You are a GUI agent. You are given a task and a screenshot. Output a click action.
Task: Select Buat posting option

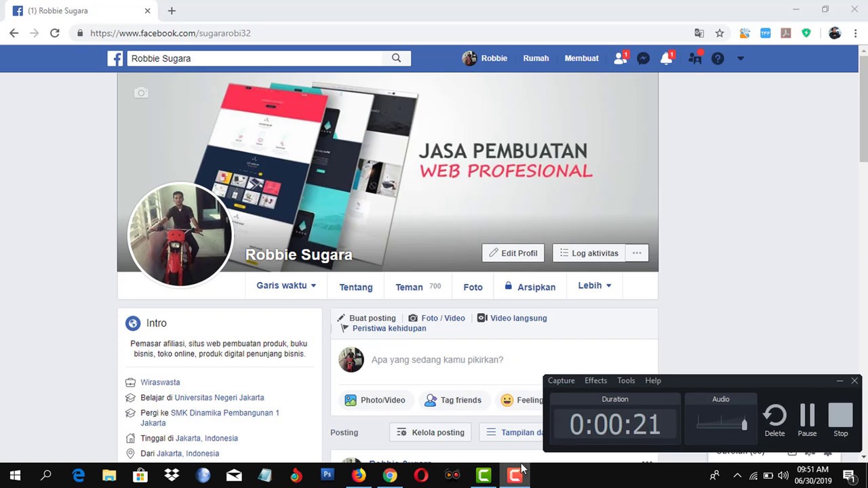[366, 318]
